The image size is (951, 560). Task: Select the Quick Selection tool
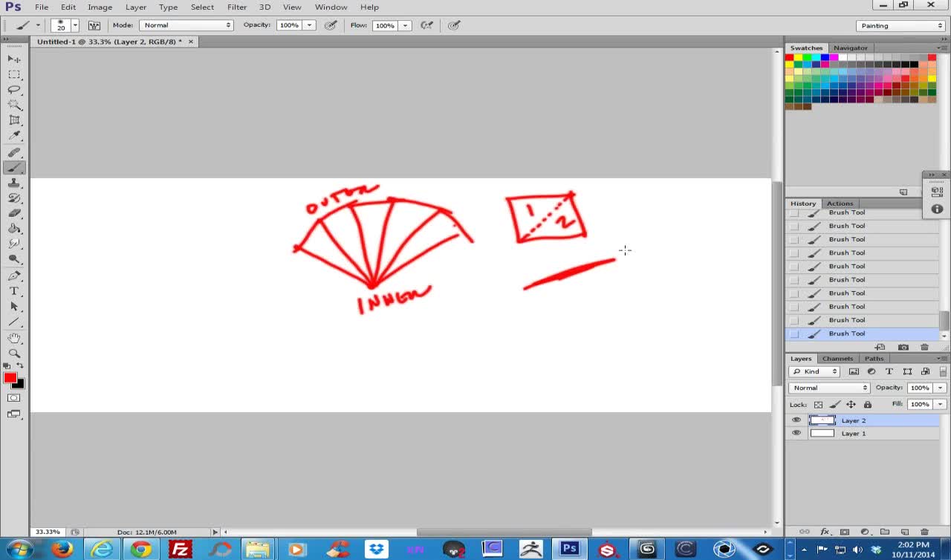[14, 105]
